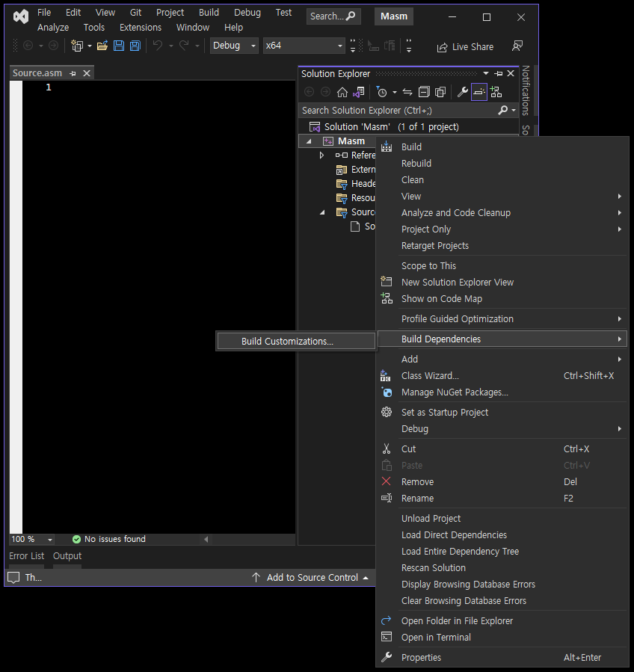Expand Add to Source Control options

pyautogui.click(x=366, y=578)
